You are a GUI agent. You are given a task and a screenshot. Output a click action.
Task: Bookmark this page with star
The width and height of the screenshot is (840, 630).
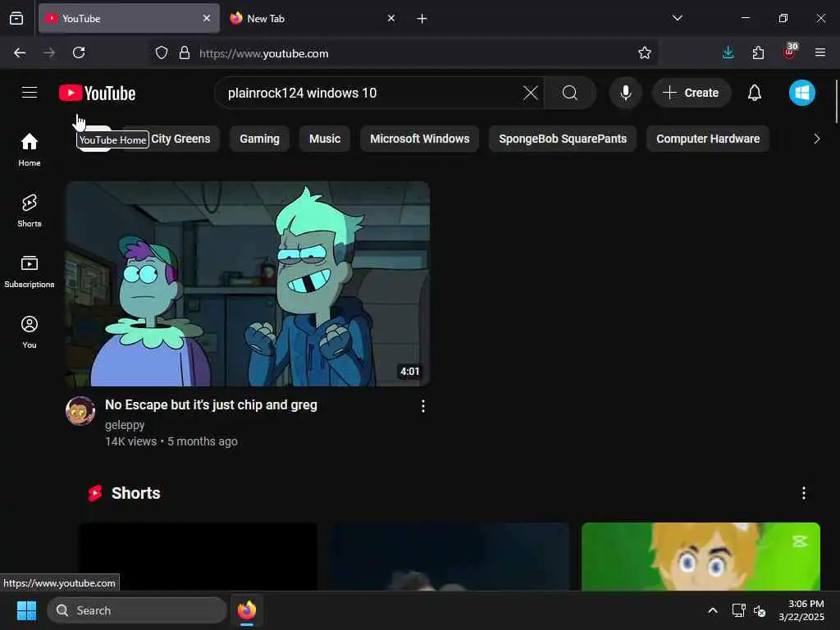[645, 52]
